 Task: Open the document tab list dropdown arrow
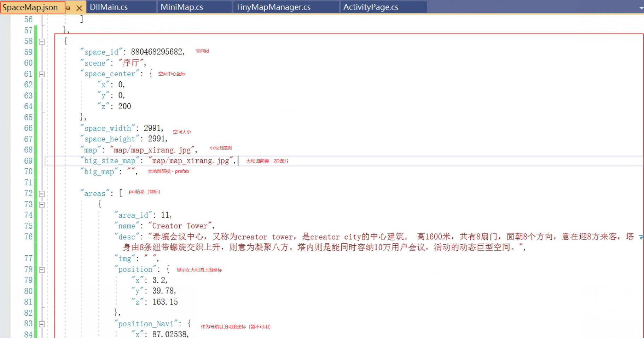(x=641, y=8)
